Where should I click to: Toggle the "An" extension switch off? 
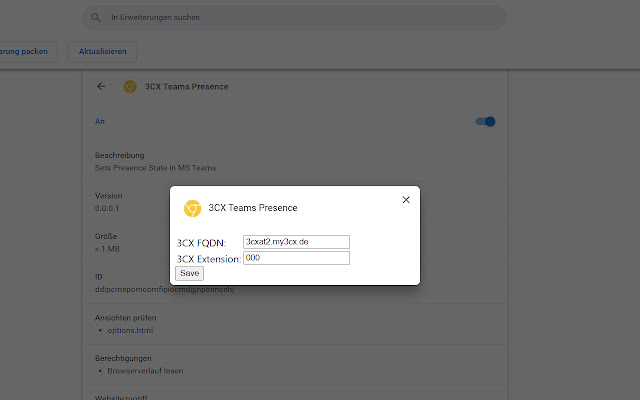point(486,122)
